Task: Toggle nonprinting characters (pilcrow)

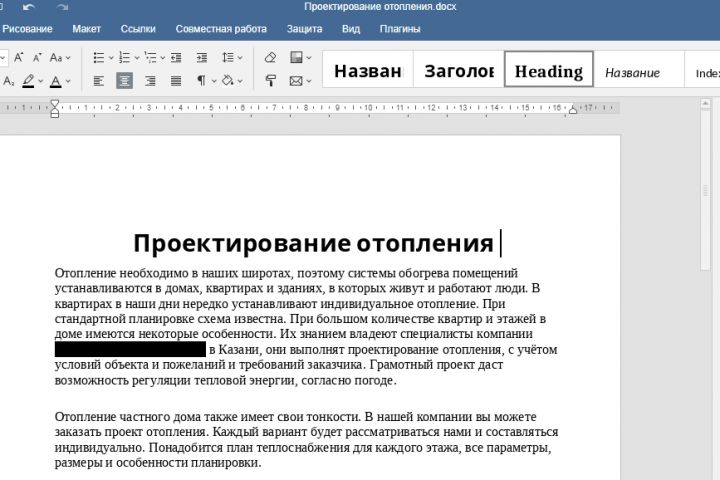Action: (x=201, y=81)
